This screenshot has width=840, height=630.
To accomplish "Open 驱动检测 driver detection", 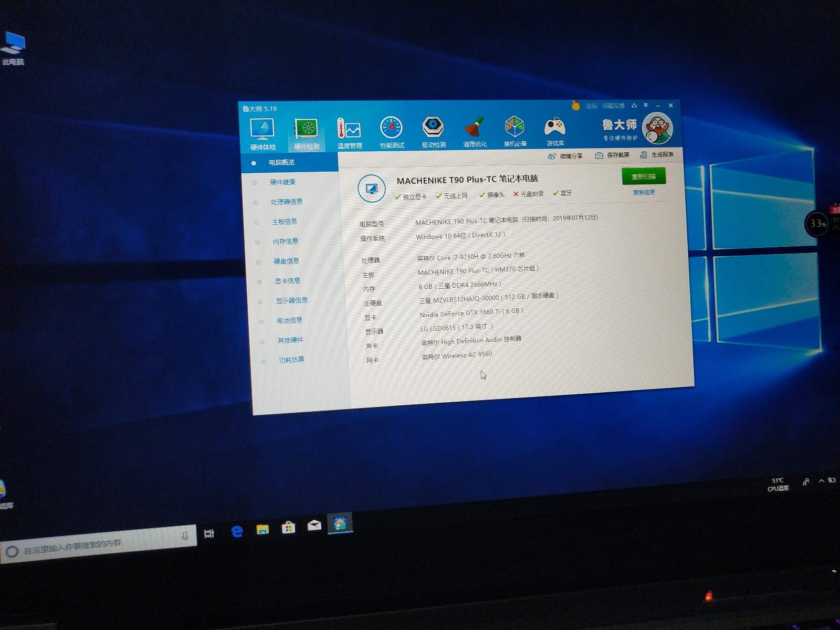I will [433, 132].
